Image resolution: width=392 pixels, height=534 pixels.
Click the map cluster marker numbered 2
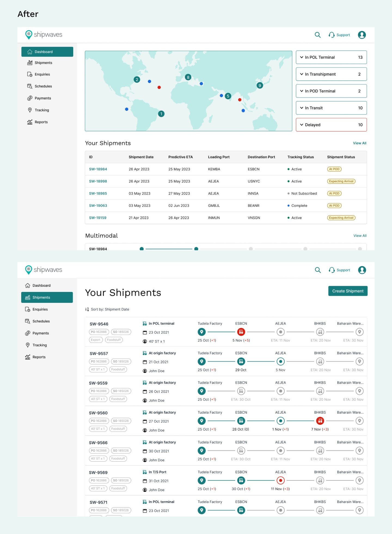(137, 80)
